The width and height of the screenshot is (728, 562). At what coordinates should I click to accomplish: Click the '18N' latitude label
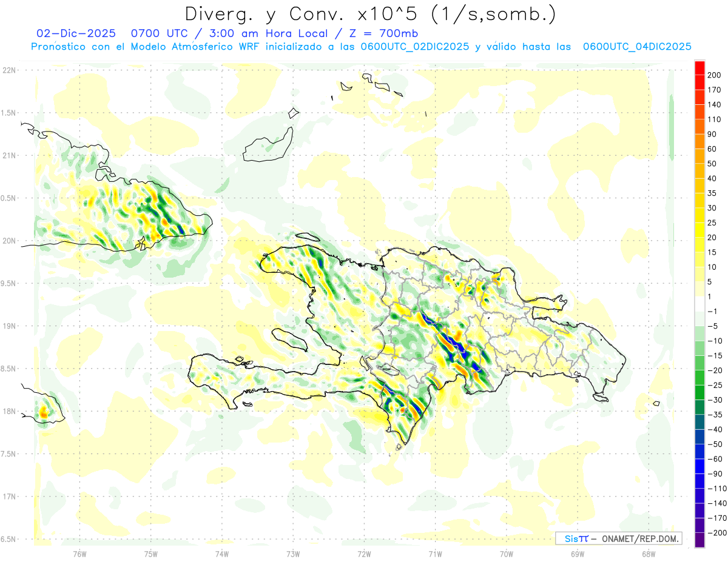click(x=9, y=412)
